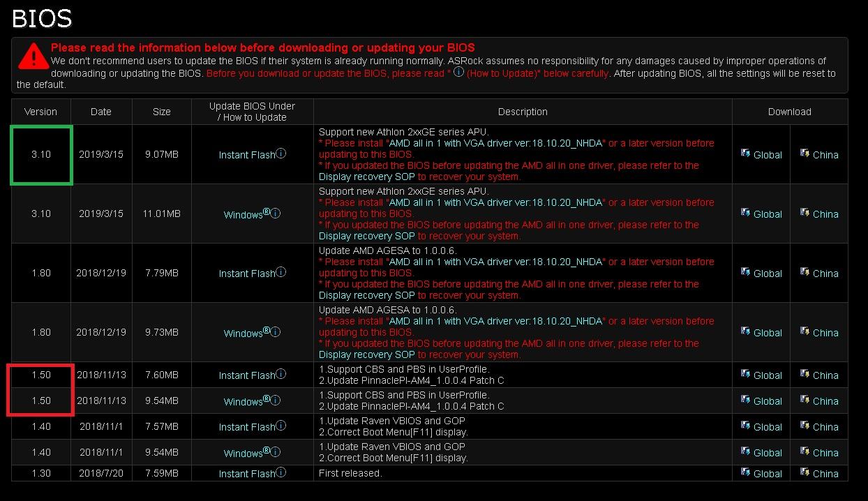The image size is (868, 501).
Task: Open AMD all in 1 driver link in 7.79MB row
Action: pyautogui.click(x=496, y=262)
